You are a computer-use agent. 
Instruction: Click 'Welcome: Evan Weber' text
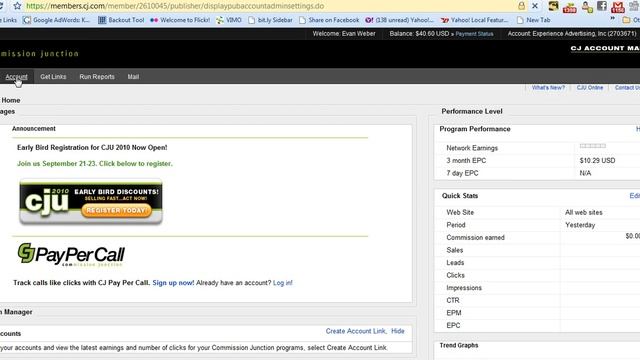pos(344,33)
